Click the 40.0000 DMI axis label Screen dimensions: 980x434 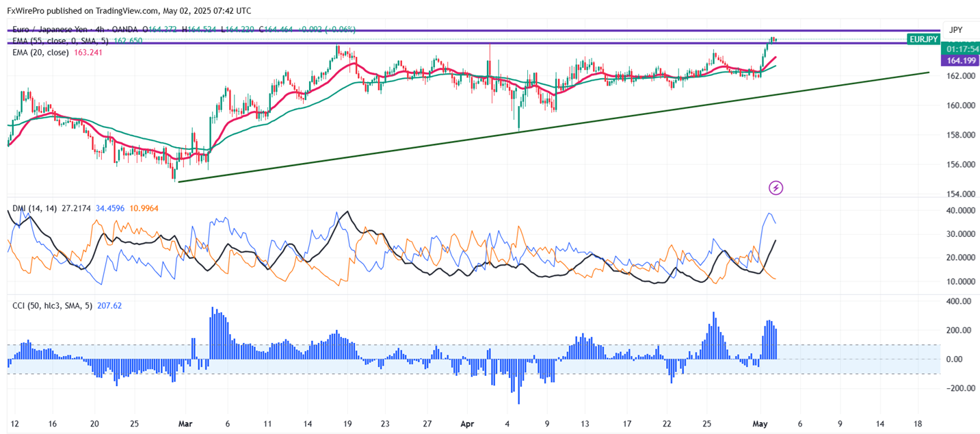tap(959, 210)
